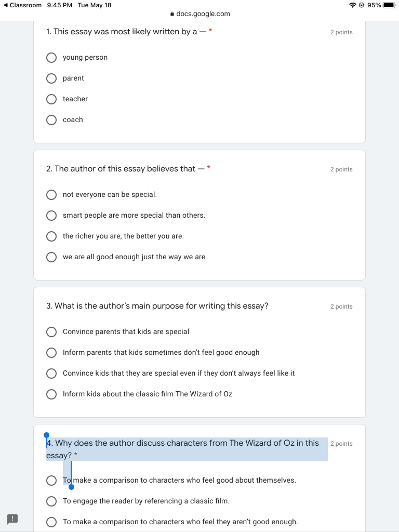
Task: Tap the lock icon beside docs.google.com
Action: [x=172, y=14]
